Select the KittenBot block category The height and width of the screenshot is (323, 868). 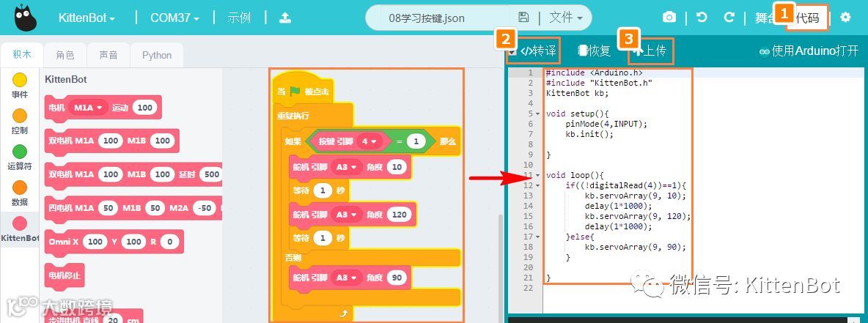19,229
